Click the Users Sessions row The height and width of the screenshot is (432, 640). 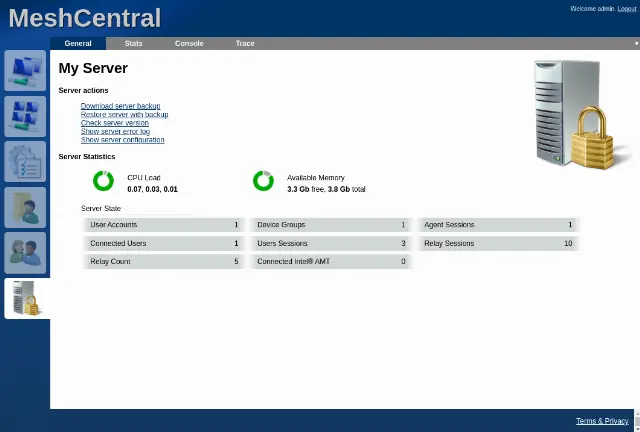pyautogui.click(x=331, y=243)
